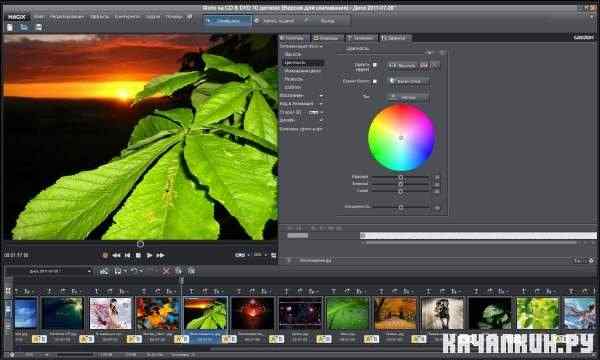
Task: Click the button beside the second checkbox
Action: tap(408, 81)
